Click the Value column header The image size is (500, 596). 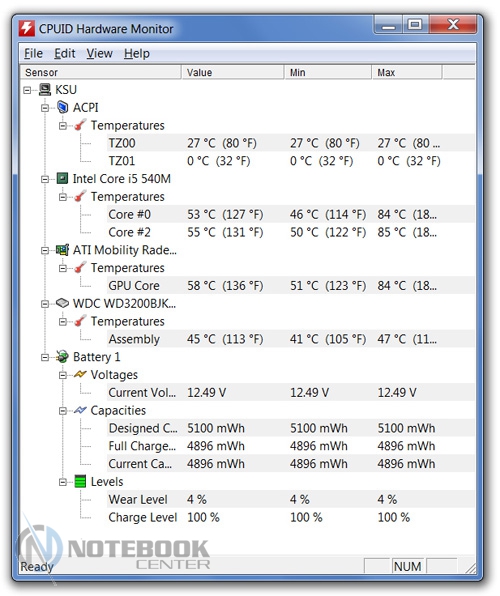[x=233, y=73]
